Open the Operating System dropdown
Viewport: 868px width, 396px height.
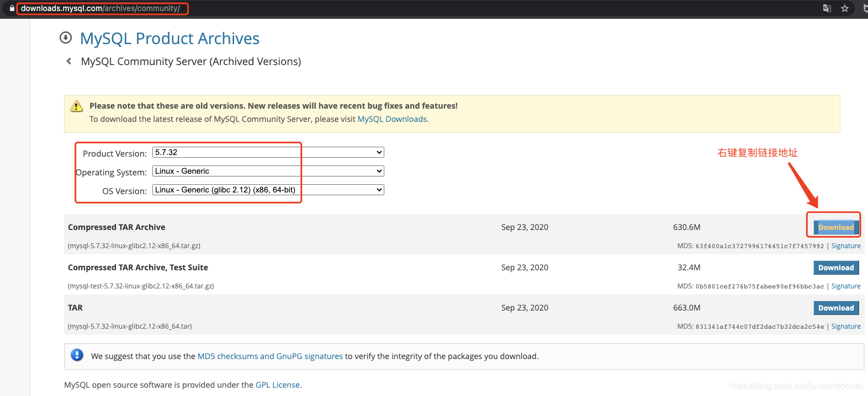tap(268, 171)
